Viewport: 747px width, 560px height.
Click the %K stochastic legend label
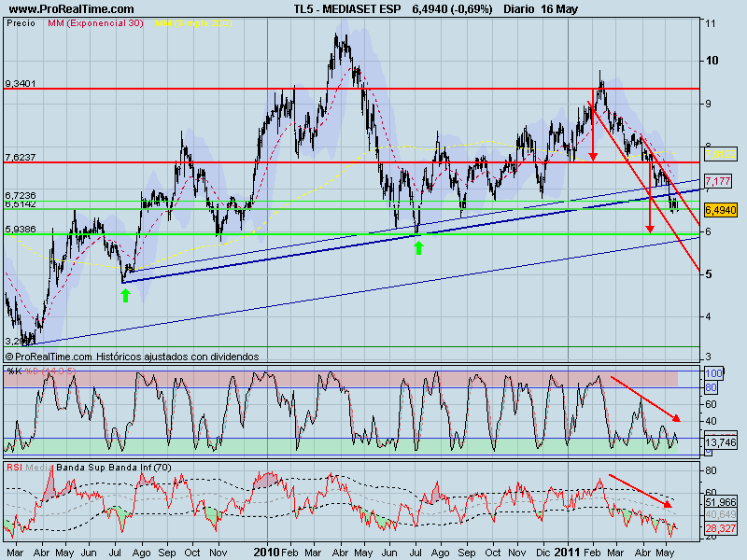click(x=14, y=371)
